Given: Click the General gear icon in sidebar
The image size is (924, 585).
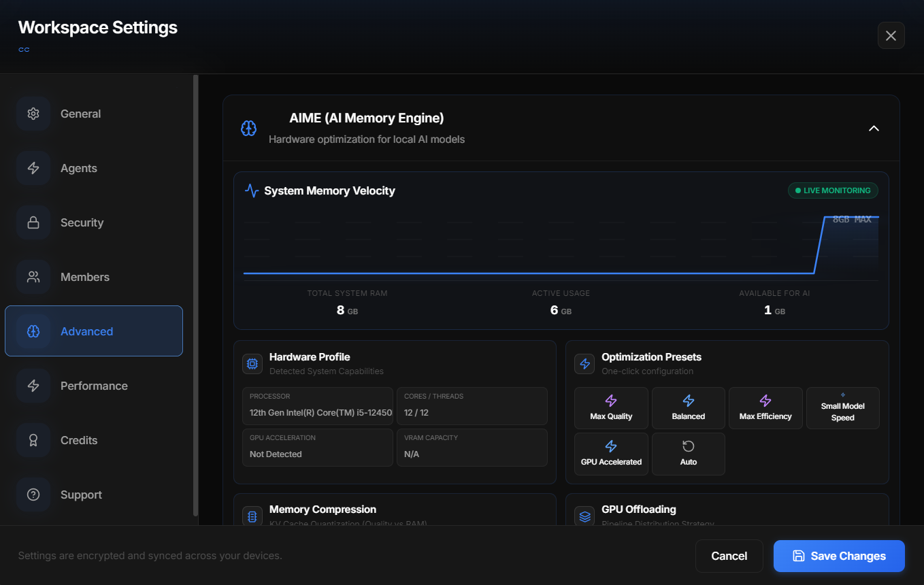Looking at the screenshot, I should point(33,114).
